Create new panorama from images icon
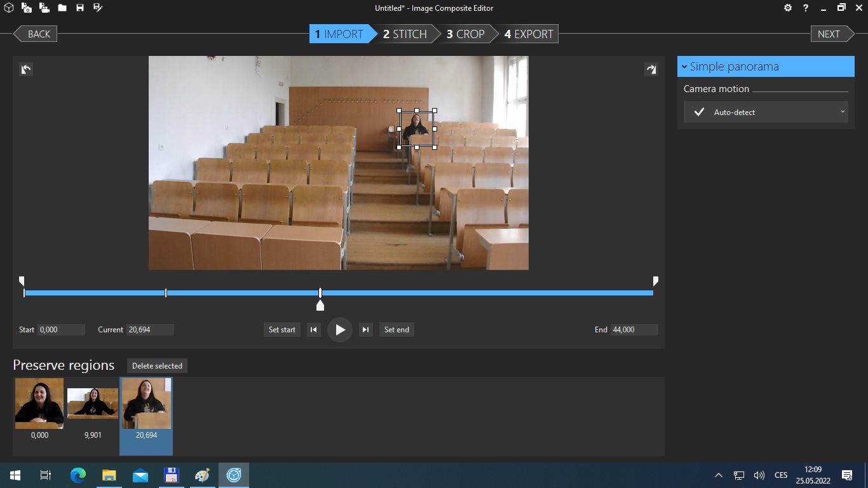This screenshot has width=868, height=488. (27, 8)
